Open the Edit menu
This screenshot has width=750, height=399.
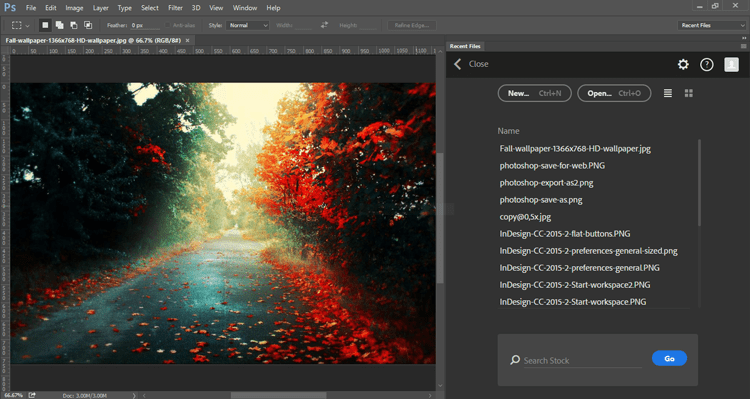[x=51, y=8]
